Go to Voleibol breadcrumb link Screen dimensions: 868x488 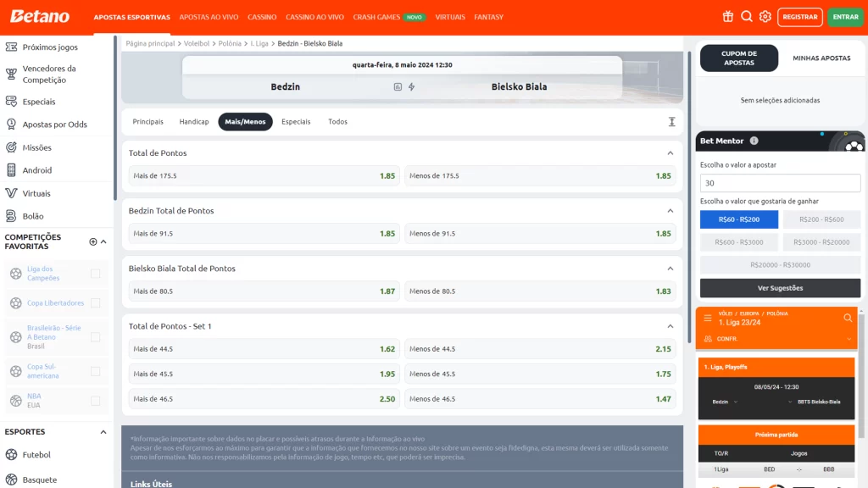pos(197,43)
